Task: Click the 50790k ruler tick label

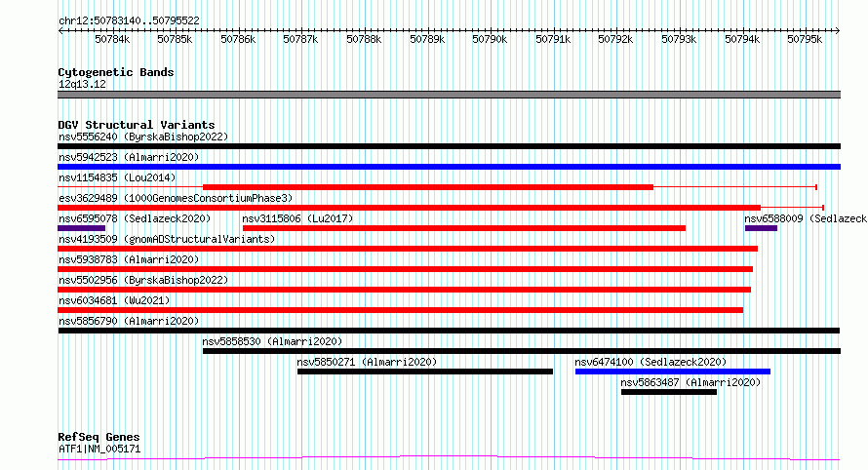Action: click(x=490, y=39)
